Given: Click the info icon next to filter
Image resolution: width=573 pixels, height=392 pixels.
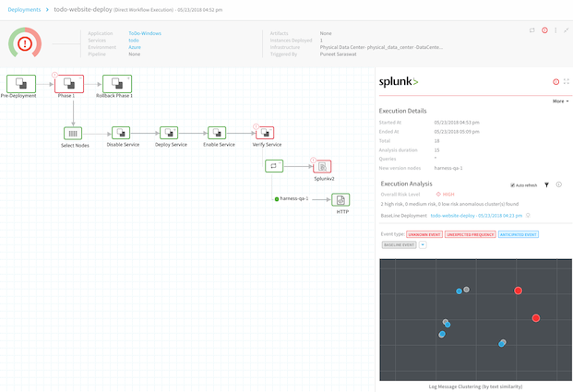Looking at the screenshot, I should tap(559, 184).
